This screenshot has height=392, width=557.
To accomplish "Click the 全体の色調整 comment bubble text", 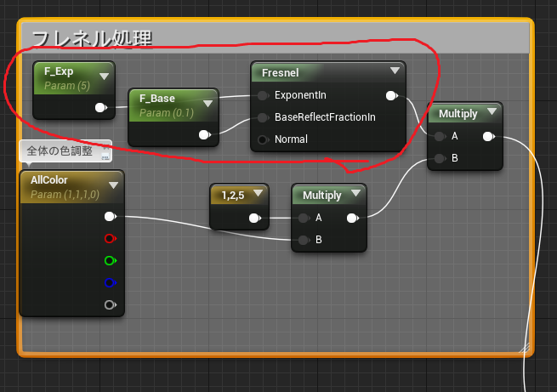I will 60,151.
